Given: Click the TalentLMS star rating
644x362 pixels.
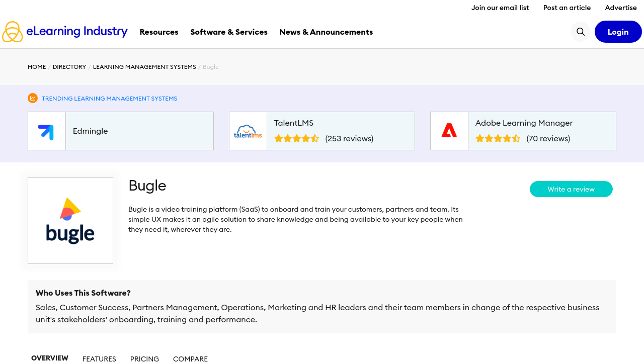Looking at the screenshot, I should click(x=296, y=139).
